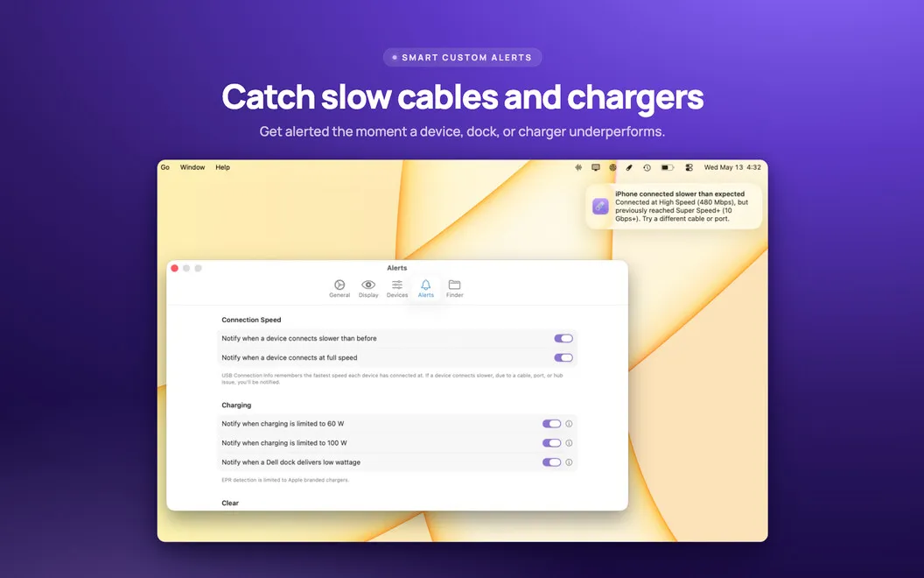Click the USB cable icon in menu bar
The height and width of the screenshot is (578, 924).
point(629,167)
